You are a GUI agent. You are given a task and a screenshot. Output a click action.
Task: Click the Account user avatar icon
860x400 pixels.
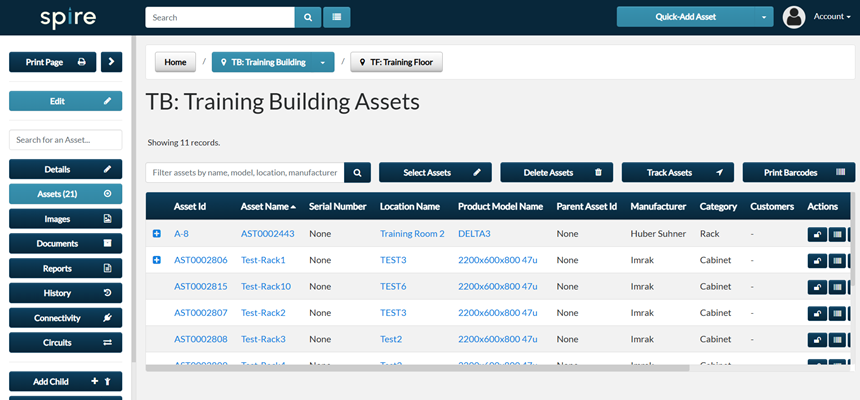click(794, 17)
